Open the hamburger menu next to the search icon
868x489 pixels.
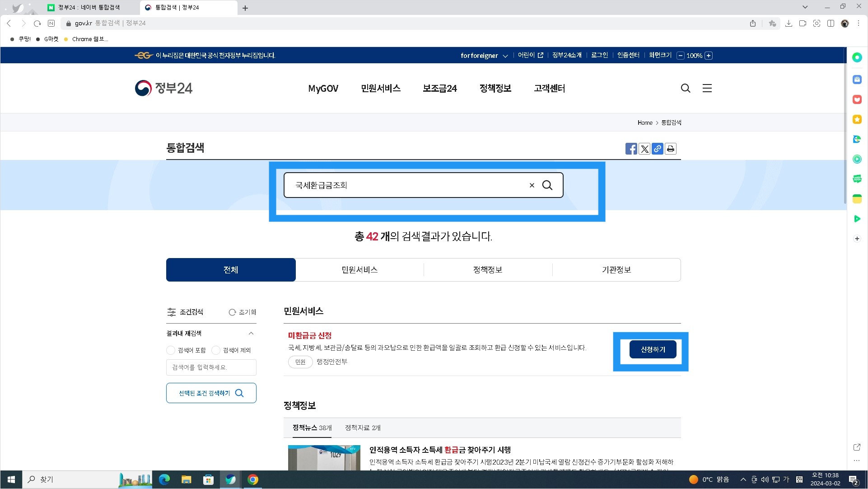click(x=706, y=88)
